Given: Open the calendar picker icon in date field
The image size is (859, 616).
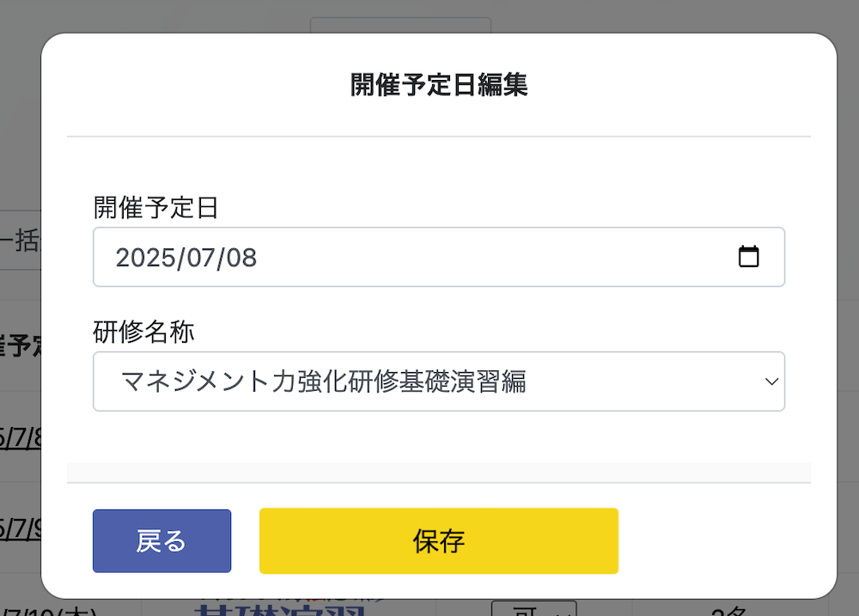Looking at the screenshot, I should [x=748, y=257].
